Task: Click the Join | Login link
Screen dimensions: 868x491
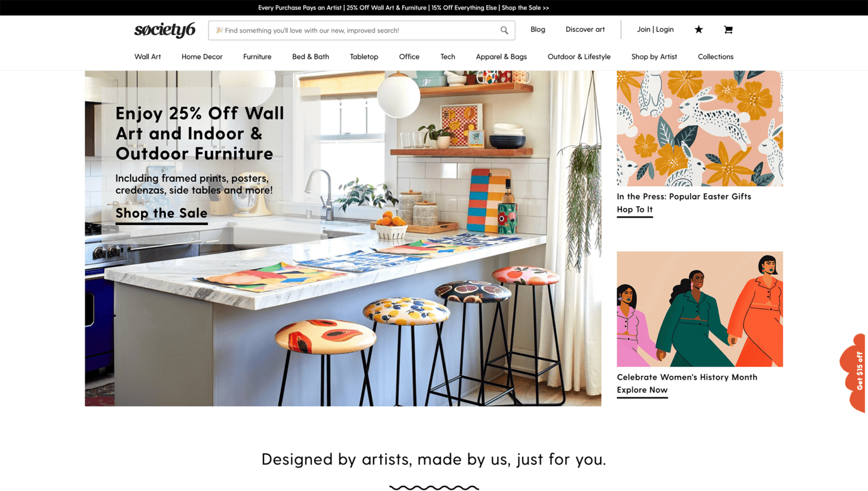Action: coord(655,29)
